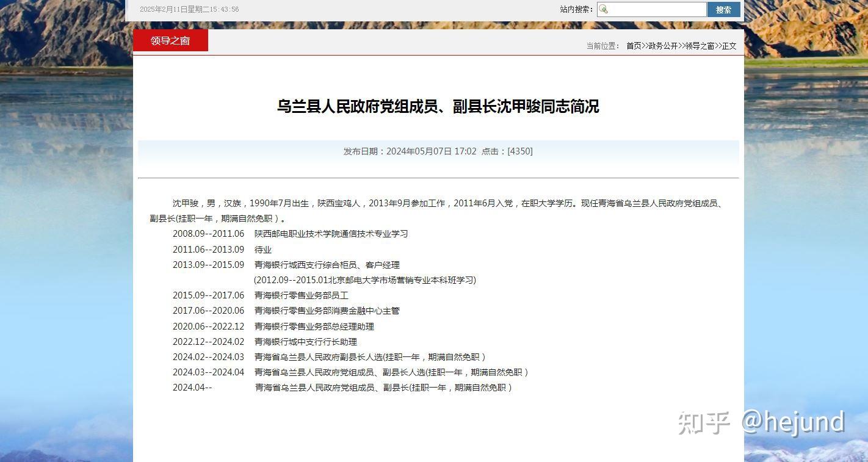Click the intro paragraph starting 沈甲骏，男，汉族
Image resolution: width=868 pixels, height=462 pixels.
click(437, 211)
